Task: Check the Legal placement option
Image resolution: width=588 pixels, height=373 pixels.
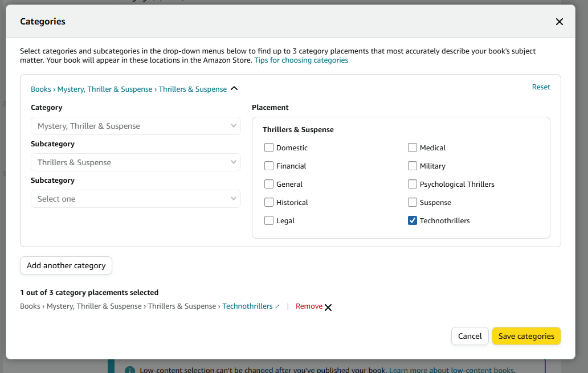Action: (x=269, y=221)
